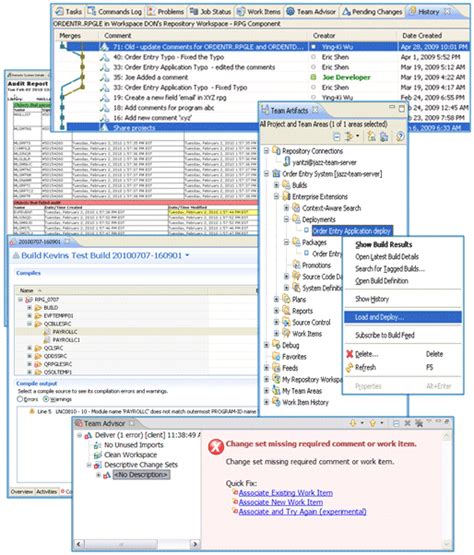Click the red X Delete icon in context menu
Viewport: 474px width, 555px height.
(349, 354)
